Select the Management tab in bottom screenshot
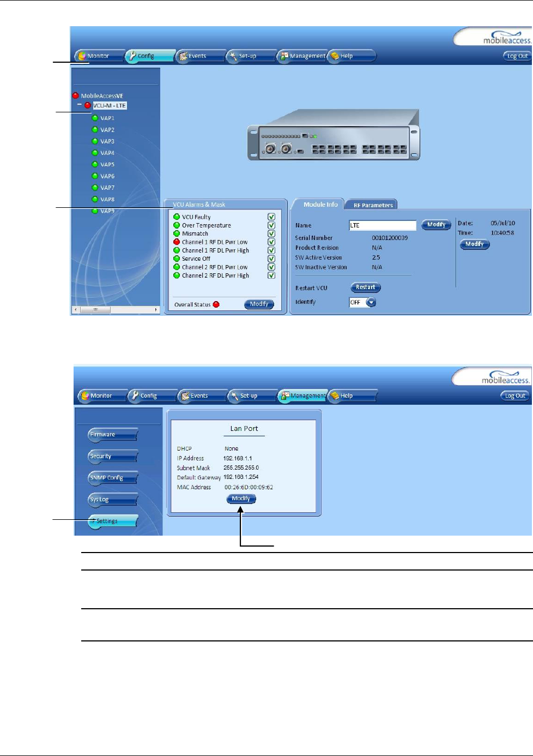 pos(303,396)
